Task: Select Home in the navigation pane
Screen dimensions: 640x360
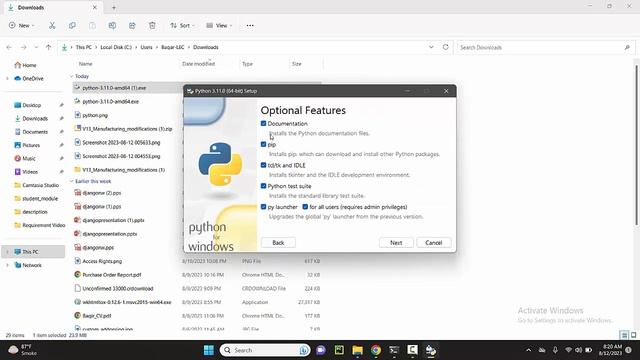Action: coord(25,65)
